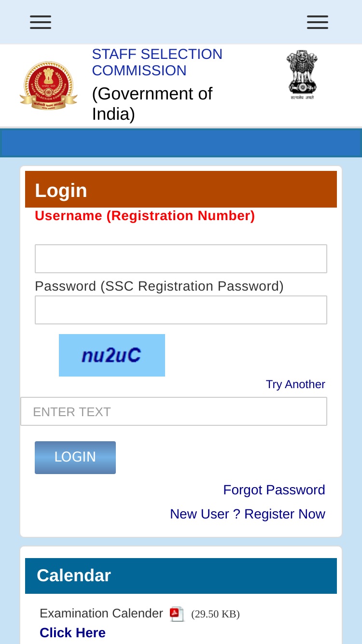Screen dimensions: 362x644
Task: Click the Examination Calender label text
Action: tap(101, 614)
